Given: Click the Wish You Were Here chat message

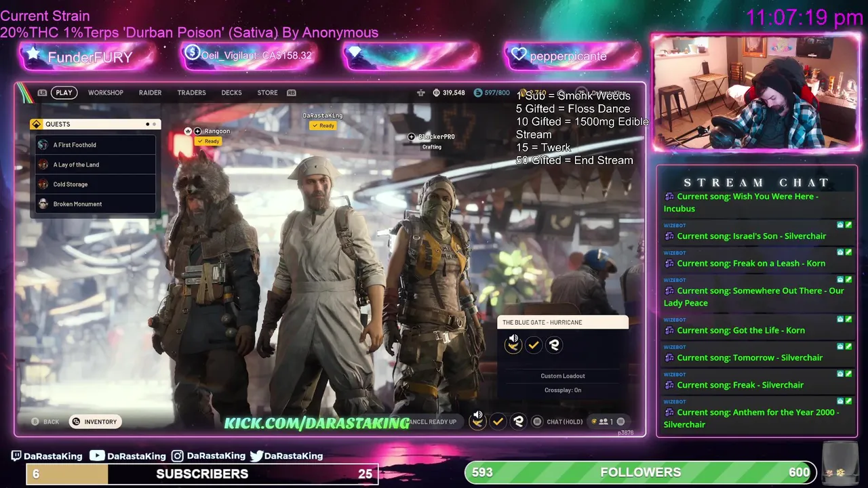Looking at the screenshot, I should pos(757,203).
